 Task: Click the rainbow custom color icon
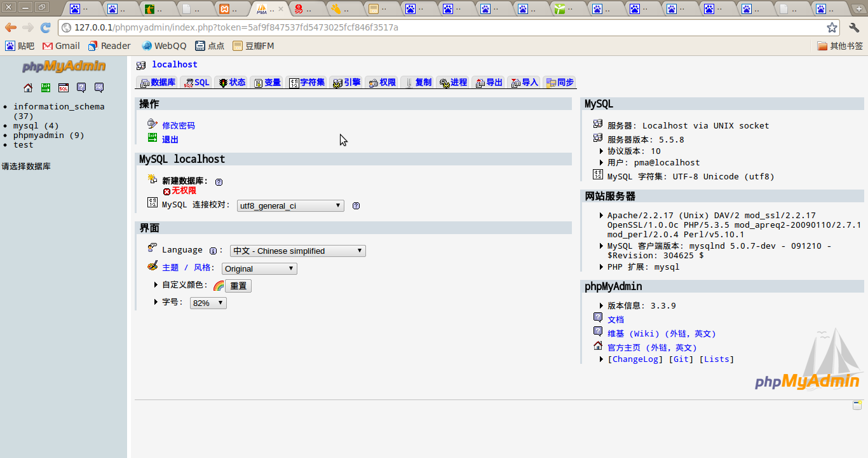219,286
